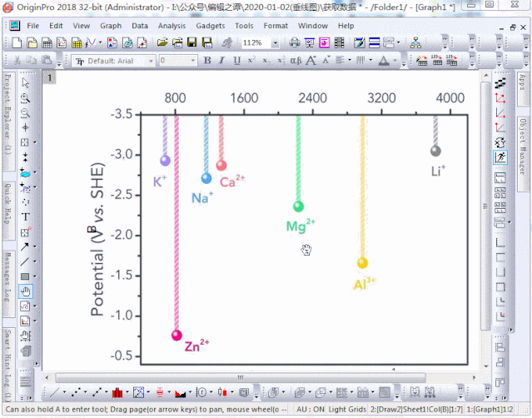Click the Underline formatting button

point(237,61)
